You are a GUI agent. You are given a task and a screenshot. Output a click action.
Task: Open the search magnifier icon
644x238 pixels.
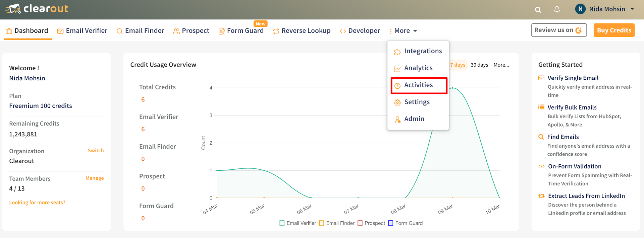[x=538, y=10]
